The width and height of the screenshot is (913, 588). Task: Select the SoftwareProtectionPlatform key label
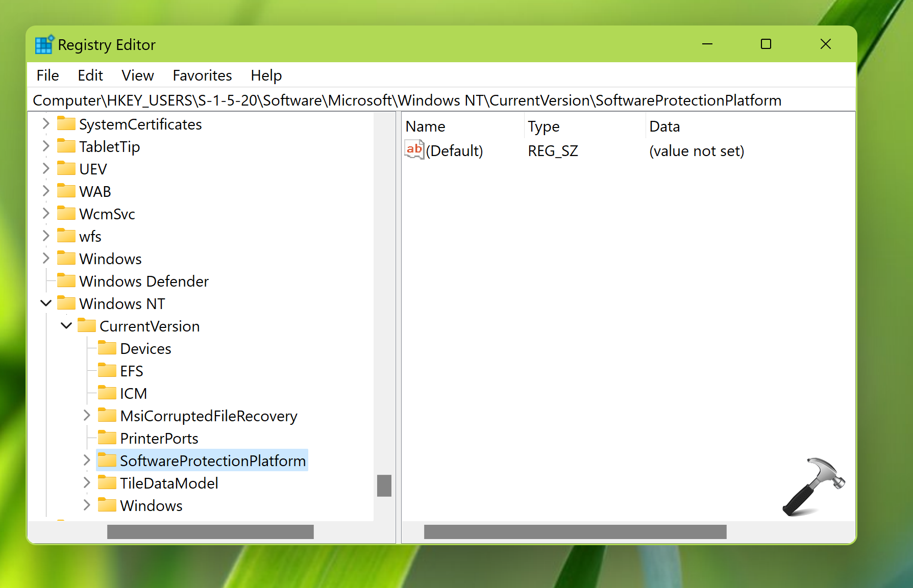click(213, 461)
